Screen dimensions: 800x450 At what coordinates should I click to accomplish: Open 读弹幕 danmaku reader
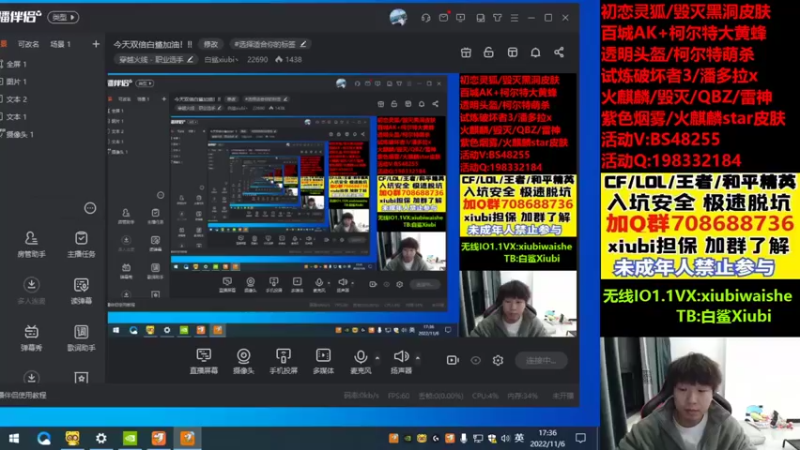click(81, 291)
